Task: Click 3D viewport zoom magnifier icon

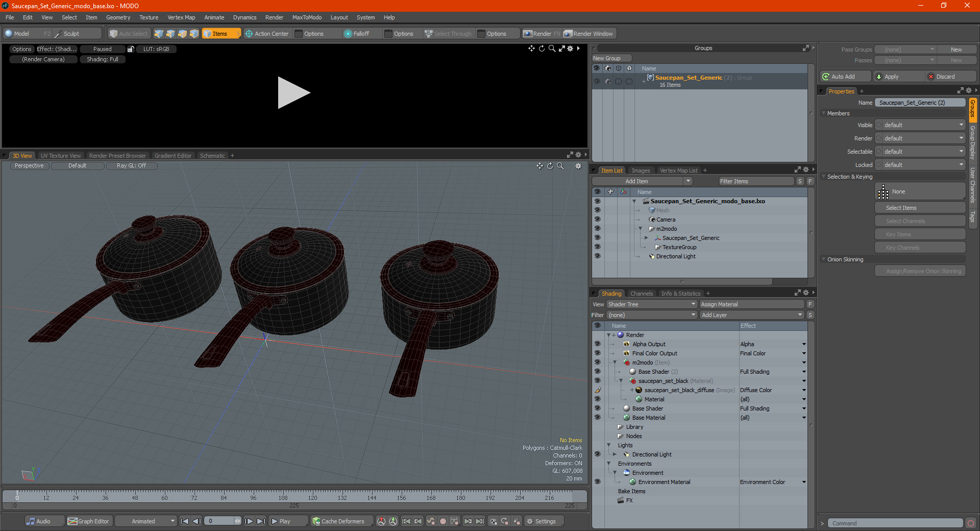Action: 560,166
